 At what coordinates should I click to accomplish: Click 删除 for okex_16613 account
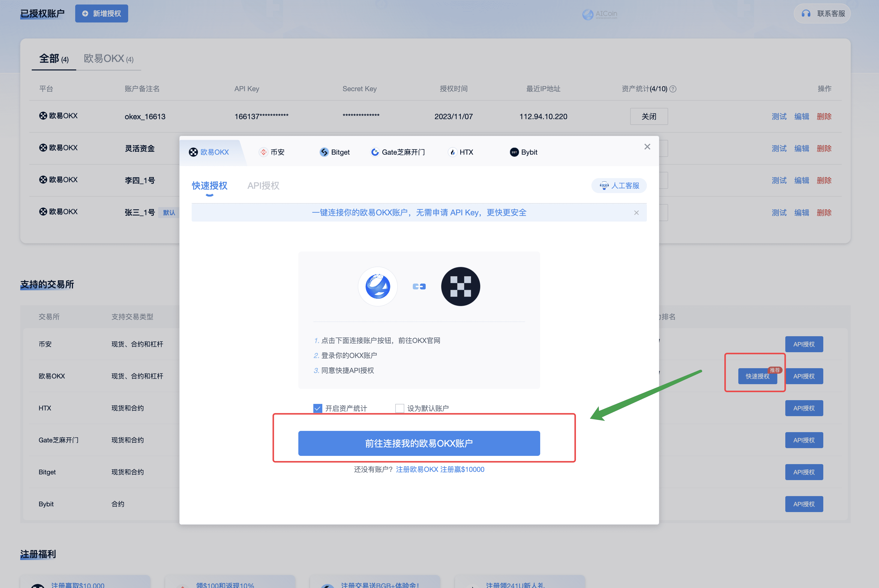pyautogui.click(x=824, y=117)
